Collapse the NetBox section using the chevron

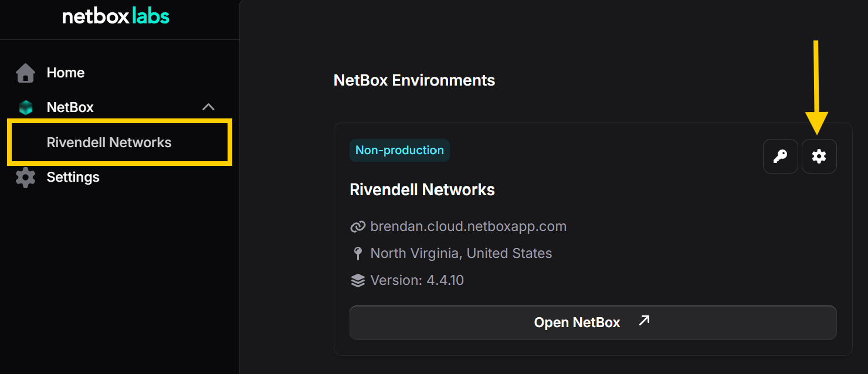pyautogui.click(x=208, y=107)
